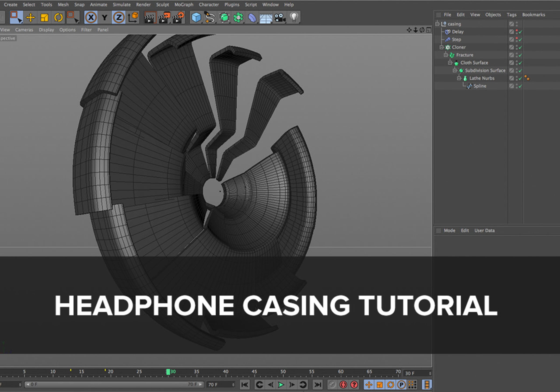Select the Move tool in toolbar
Image resolution: width=560 pixels, height=392 pixels.
(x=31, y=17)
